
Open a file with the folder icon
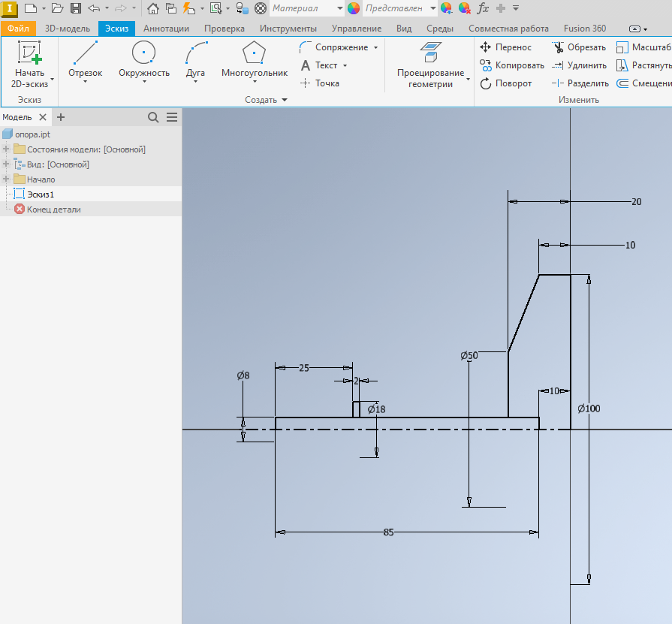(x=57, y=8)
